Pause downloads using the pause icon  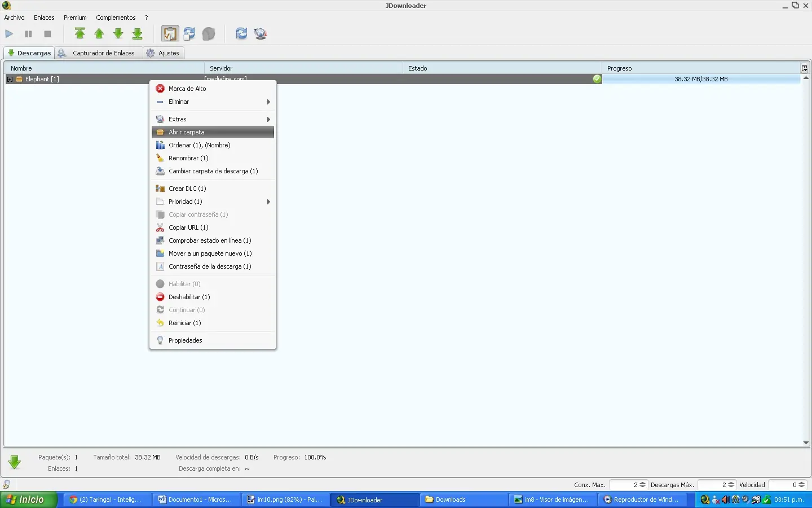(28, 34)
